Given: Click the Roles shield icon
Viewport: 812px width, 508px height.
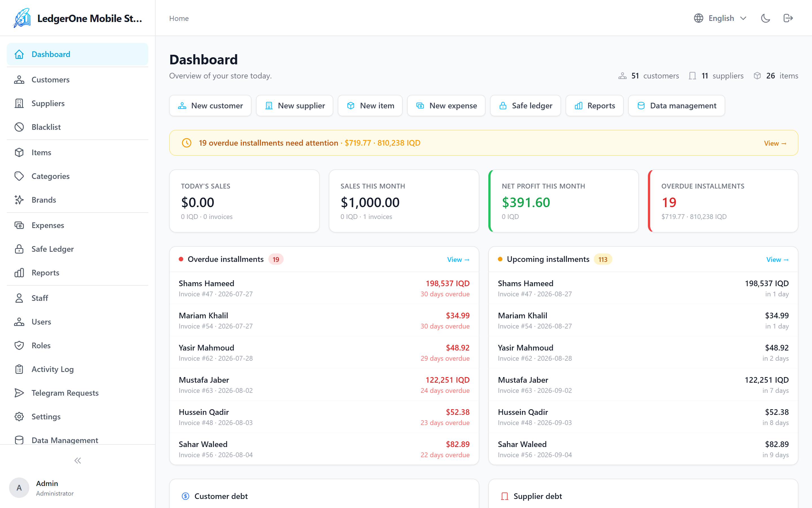Looking at the screenshot, I should pyautogui.click(x=19, y=345).
